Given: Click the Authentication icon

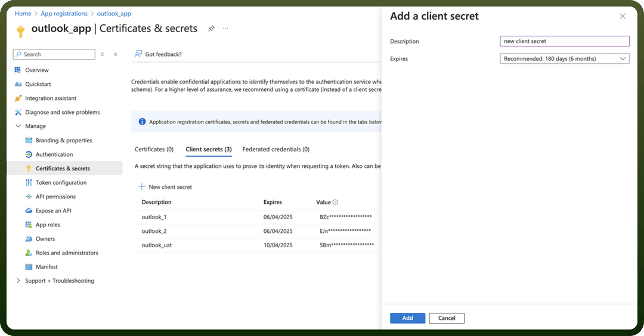Looking at the screenshot, I should (x=29, y=154).
